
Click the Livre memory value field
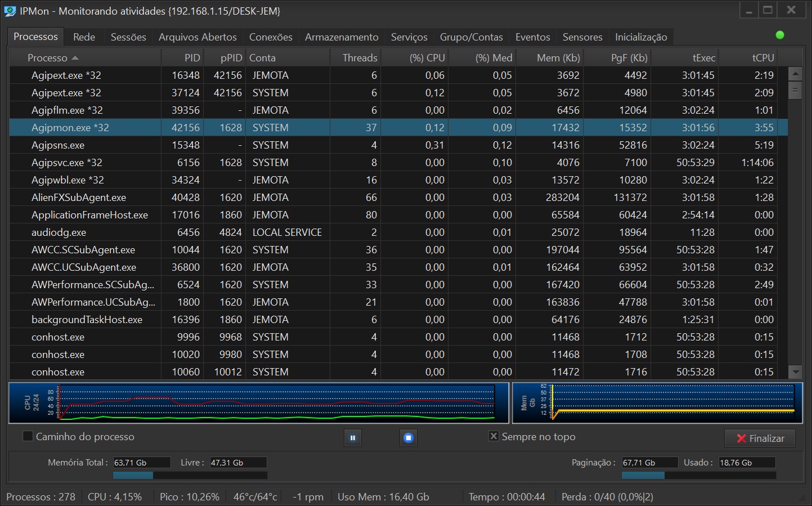tap(239, 463)
